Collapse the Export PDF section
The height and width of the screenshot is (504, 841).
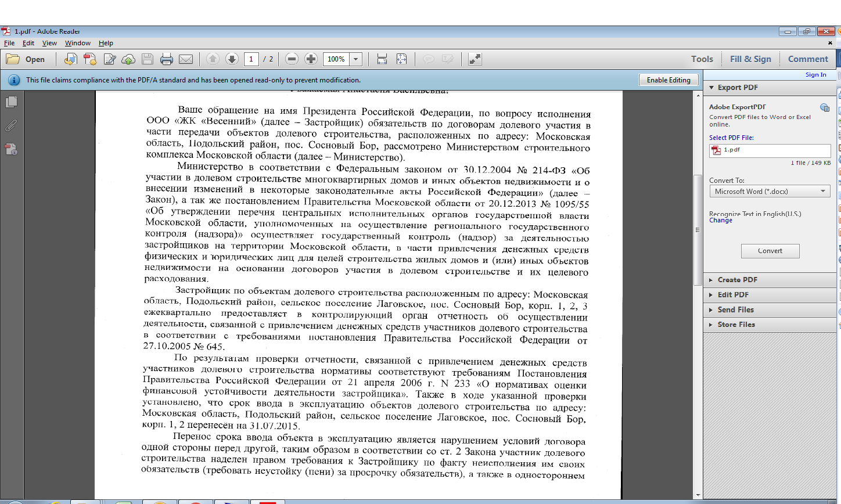[x=737, y=88]
